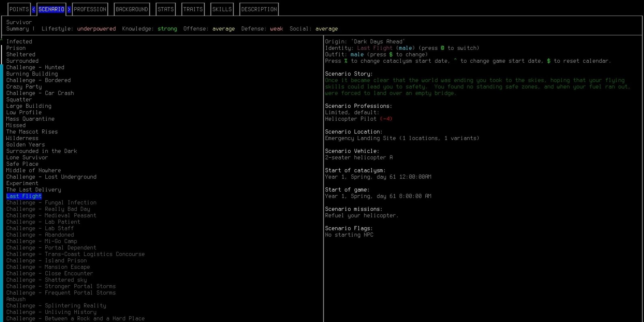Select Trans-Coast Logistics Concourse challenge
The image size is (644, 322).
click(76, 254)
